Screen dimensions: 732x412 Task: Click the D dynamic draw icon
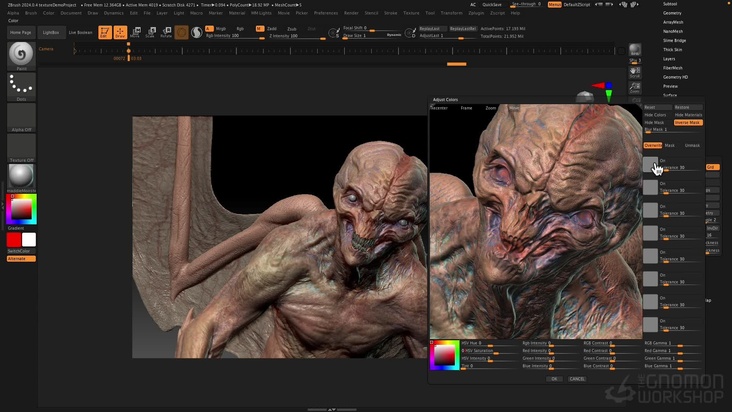tap(410, 33)
